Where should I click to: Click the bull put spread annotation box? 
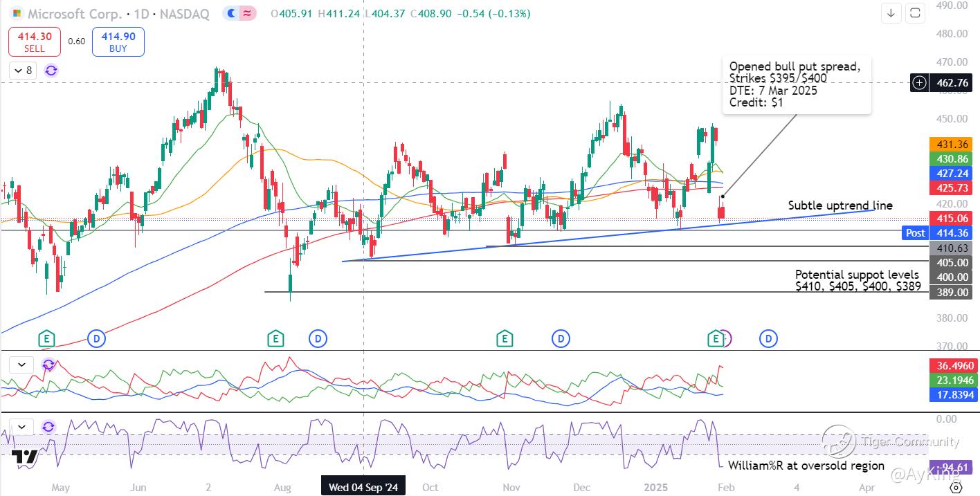coord(797,84)
